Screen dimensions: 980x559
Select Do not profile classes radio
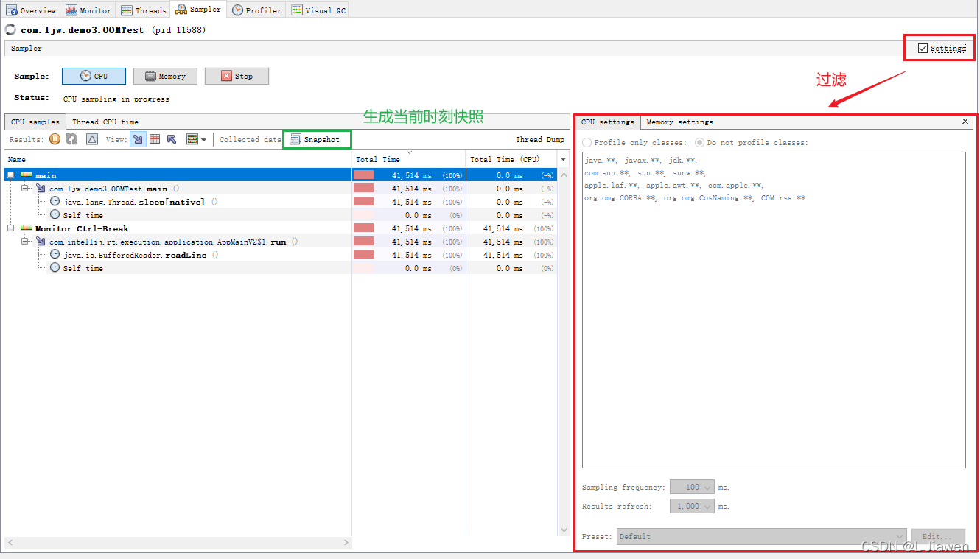[700, 142]
